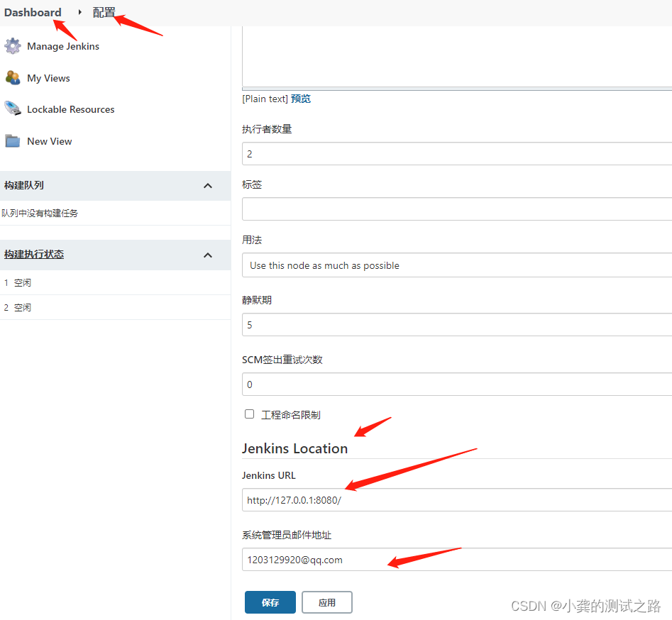Open New View link
The height and width of the screenshot is (620, 672).
click(x=49, y=141)
